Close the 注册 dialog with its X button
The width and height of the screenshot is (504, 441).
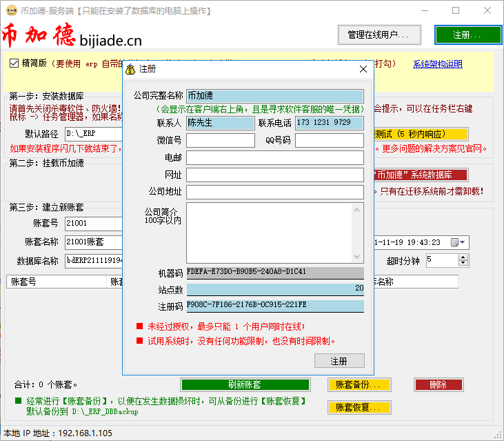[x=363, y=69]
